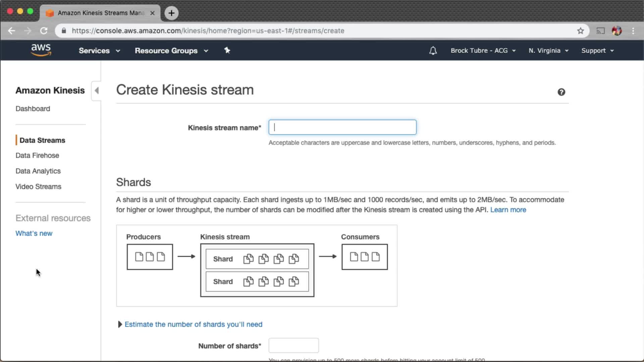
Task: Select Data Firehose in sidebar
Action: (37, 156)
